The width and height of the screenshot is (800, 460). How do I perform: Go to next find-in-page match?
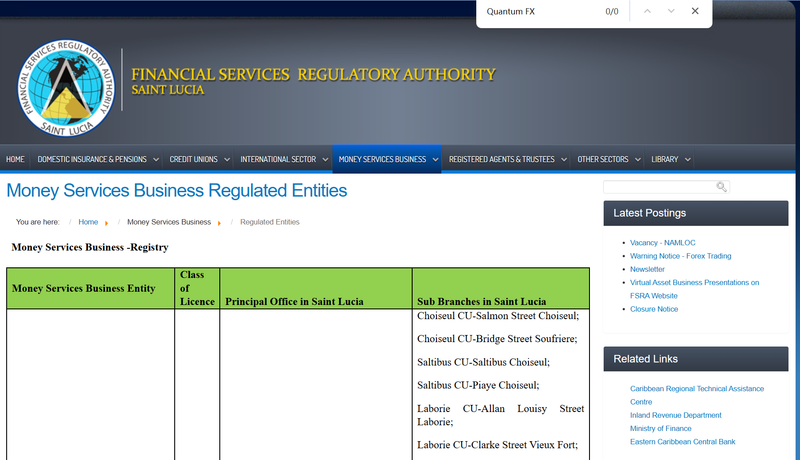pyautogui.click(x=671, y=11)
